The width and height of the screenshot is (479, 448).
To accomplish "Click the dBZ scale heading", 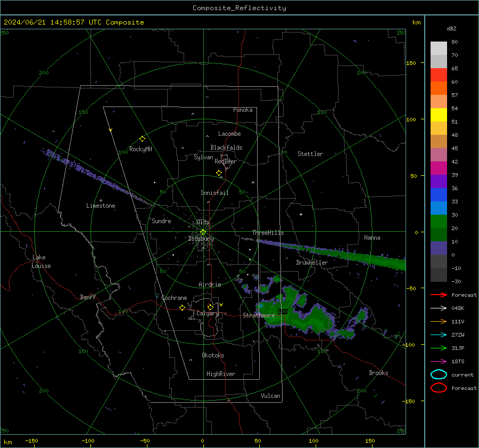I will (x=451, y=28).
